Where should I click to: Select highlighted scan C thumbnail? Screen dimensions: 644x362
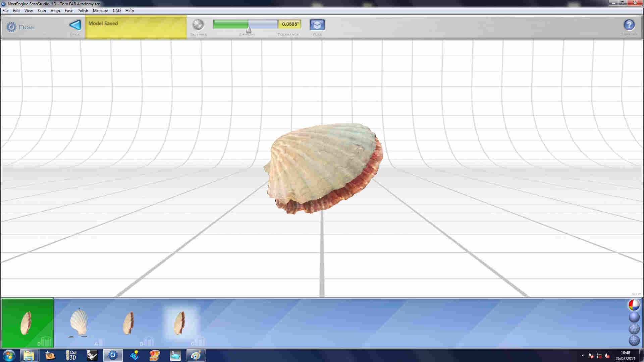point(180,322)
